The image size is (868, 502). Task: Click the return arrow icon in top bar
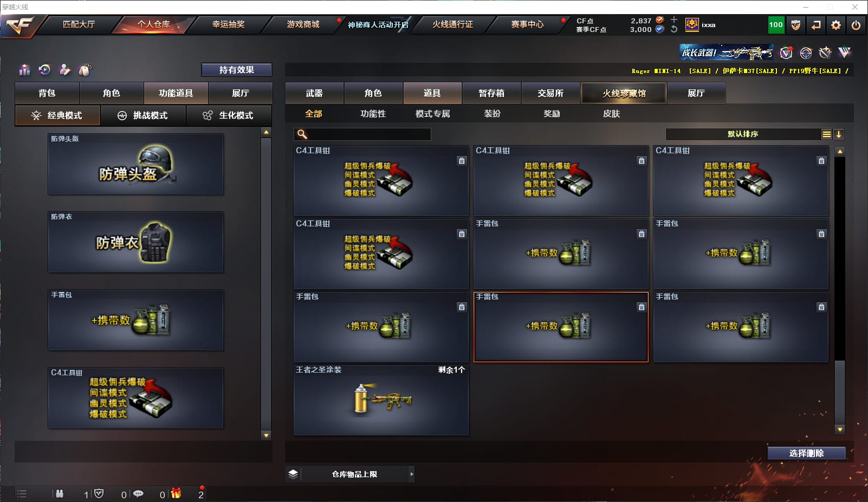(816, 25)
